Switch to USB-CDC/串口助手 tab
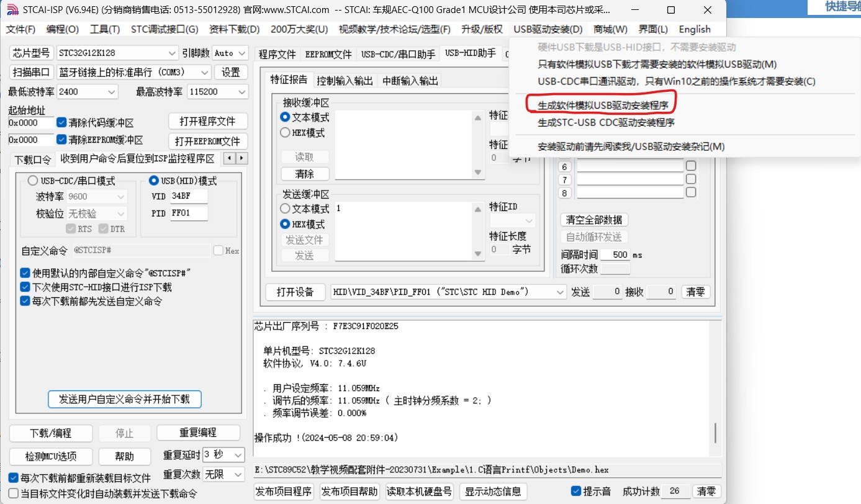The image size is (861, 504). point(398,54)
